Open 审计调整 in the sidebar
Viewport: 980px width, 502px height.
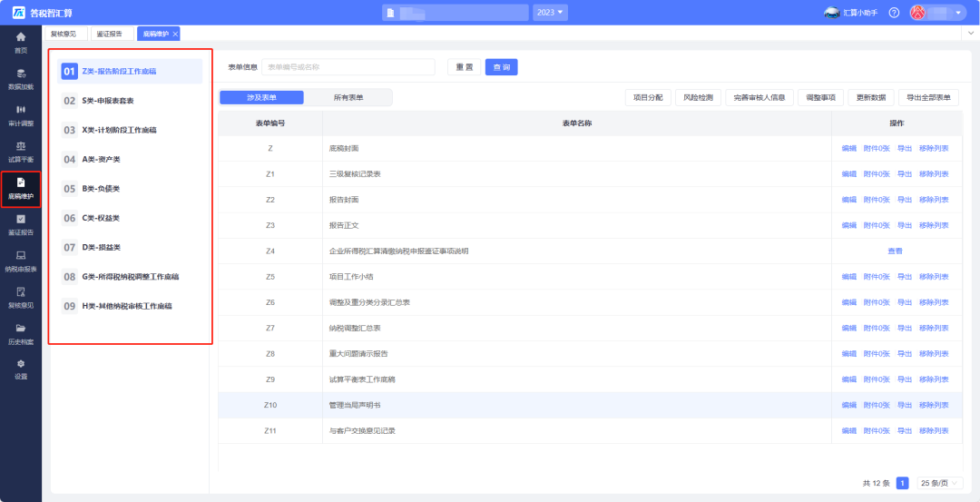click(21, 115)
